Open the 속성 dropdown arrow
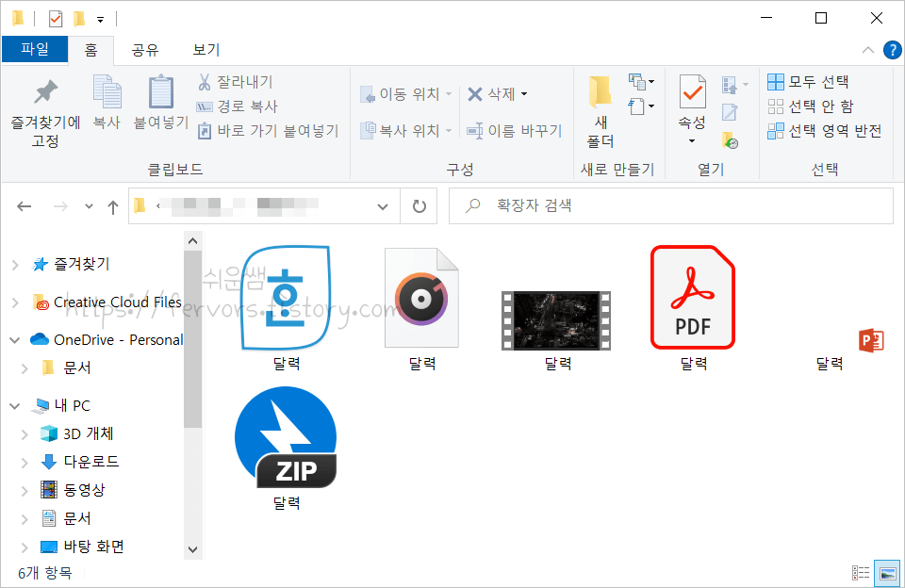905x588 pixels. (692, 140)
